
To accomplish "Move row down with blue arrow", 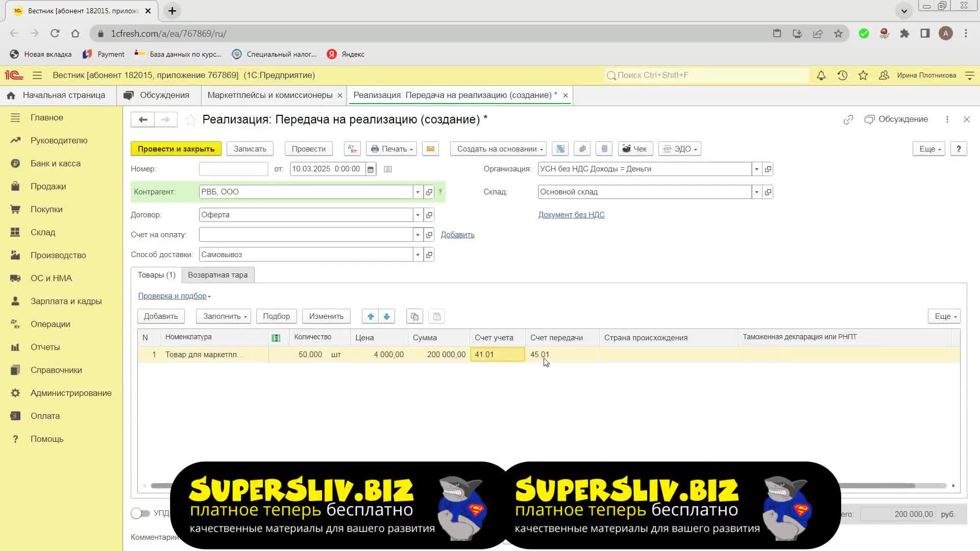I will tap(387, 316).
